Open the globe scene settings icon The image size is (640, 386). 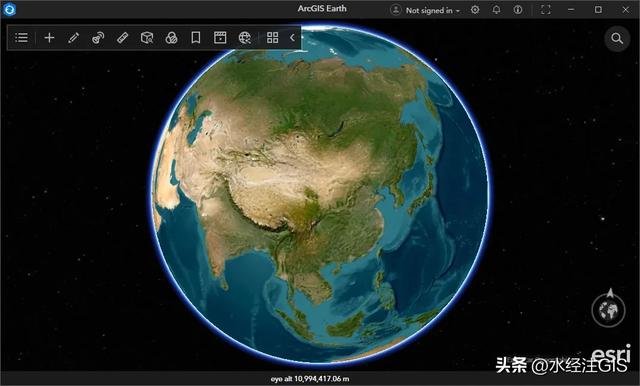pyautogui.click(x=244, y=38)
